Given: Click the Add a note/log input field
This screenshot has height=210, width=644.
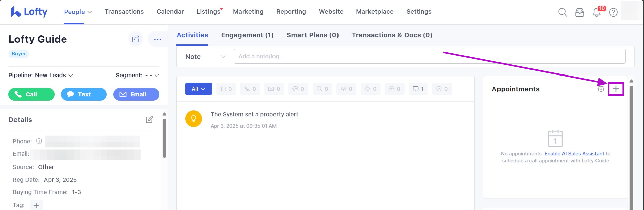Looking at the screenshot, I should [429, 56].
